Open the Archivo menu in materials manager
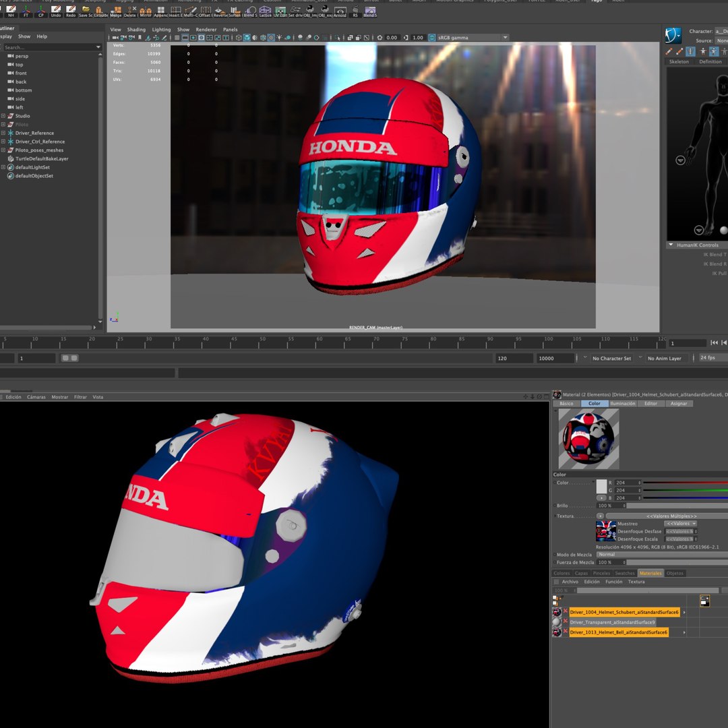 tap(570, 582)
